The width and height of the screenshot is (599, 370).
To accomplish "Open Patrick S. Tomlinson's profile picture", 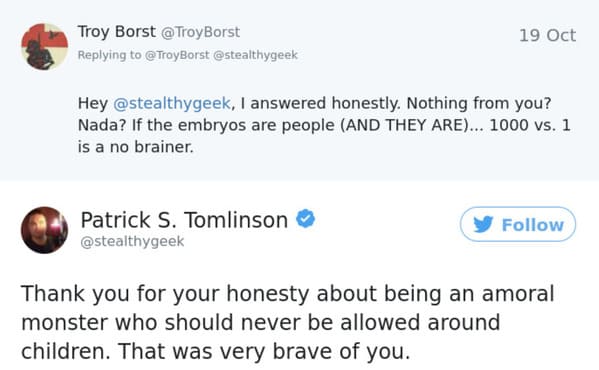I will tap(44, 230).
